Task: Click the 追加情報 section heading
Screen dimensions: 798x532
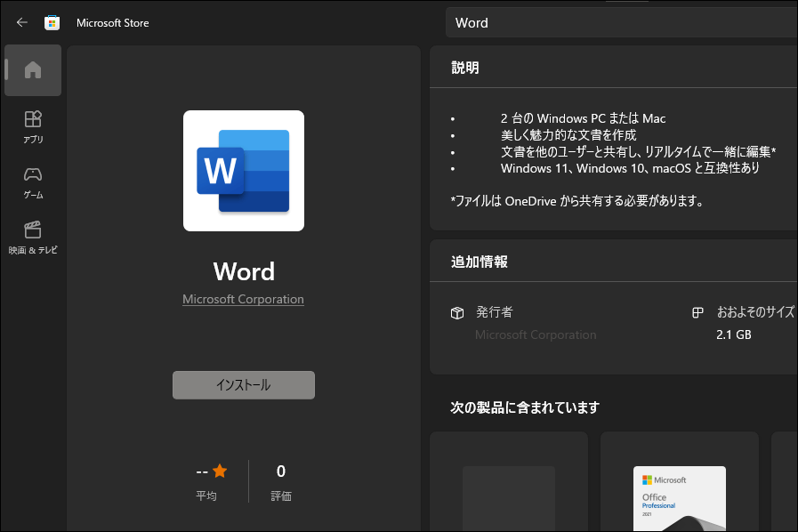Action: (480, 262)
